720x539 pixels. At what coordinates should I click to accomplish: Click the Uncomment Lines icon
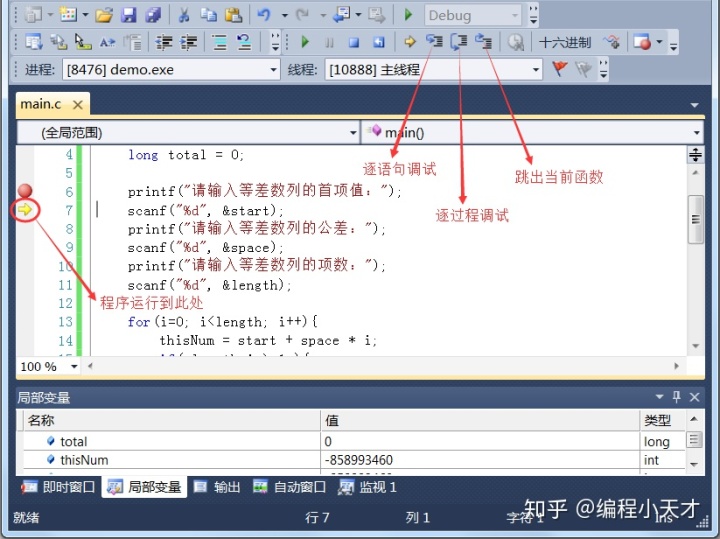(x=244, y=42)
